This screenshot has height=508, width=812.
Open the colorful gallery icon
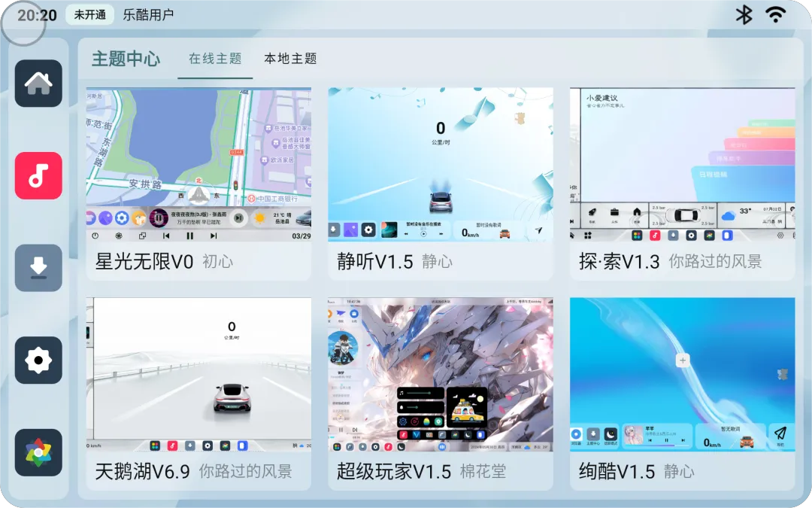pos(38,452)
